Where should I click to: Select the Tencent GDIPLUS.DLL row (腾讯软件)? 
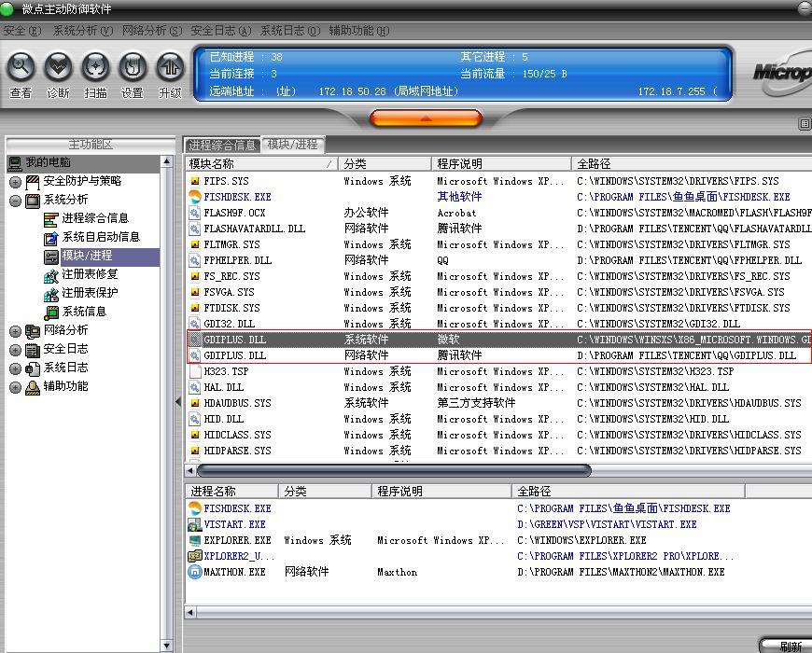click(499, 355)
